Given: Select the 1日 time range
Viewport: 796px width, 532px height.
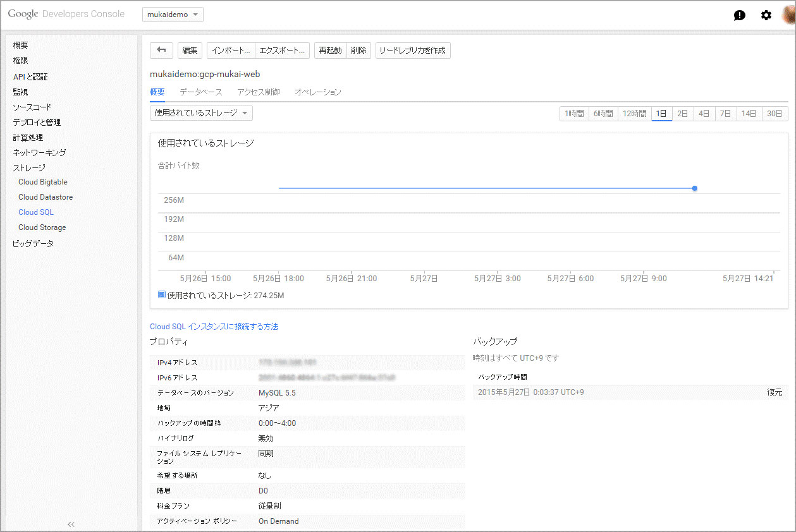Looking at the screenshot, I should 661,114.
